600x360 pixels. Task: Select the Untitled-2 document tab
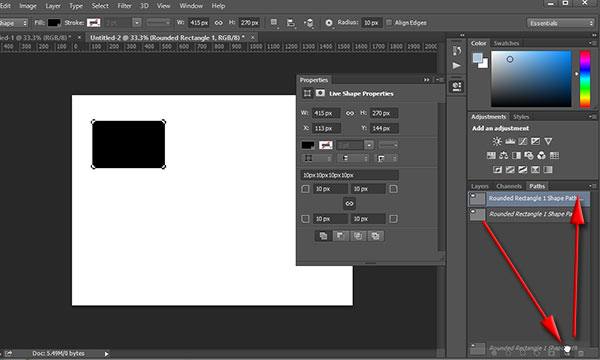[167, 37]
